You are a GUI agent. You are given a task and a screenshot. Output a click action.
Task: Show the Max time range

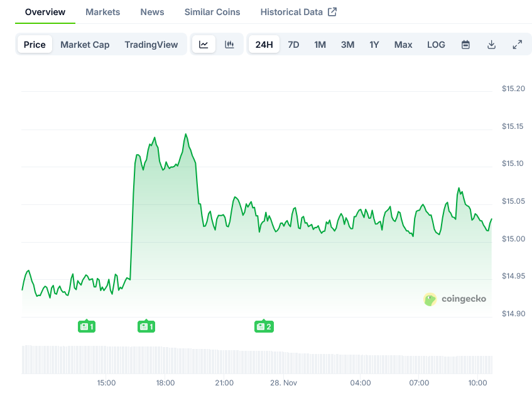click(x=403, y=45)
